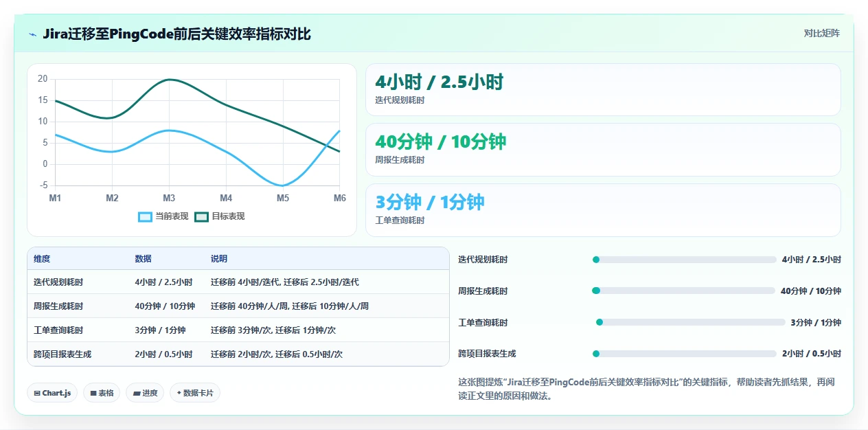This screenshot has width=868, height=430.
Task: Select the 表格 tag chip
Action: pos(102,393)
